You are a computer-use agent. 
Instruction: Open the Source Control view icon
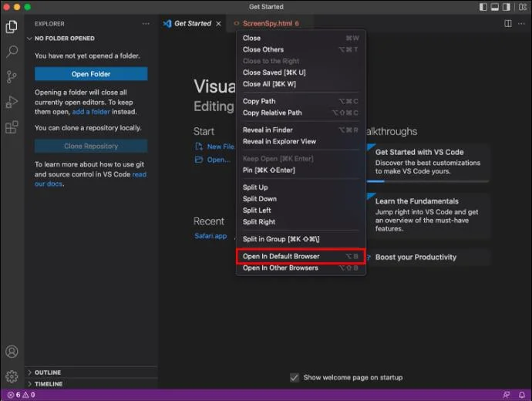coord(12,76)
